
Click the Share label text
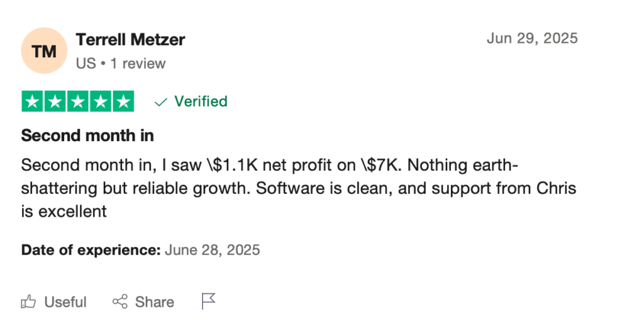(155, 302)
